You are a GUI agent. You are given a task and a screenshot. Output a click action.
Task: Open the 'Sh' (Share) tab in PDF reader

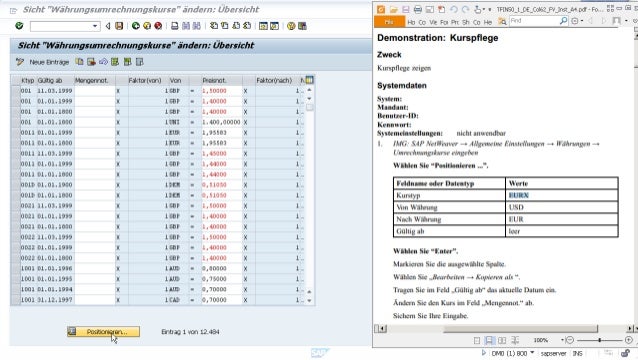[x=466, y=22]
